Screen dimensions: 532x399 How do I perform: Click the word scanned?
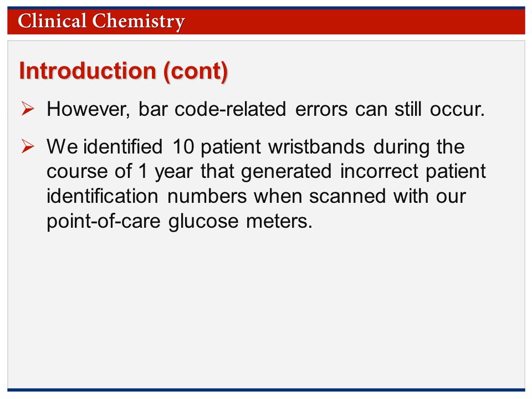click(347, 196)
